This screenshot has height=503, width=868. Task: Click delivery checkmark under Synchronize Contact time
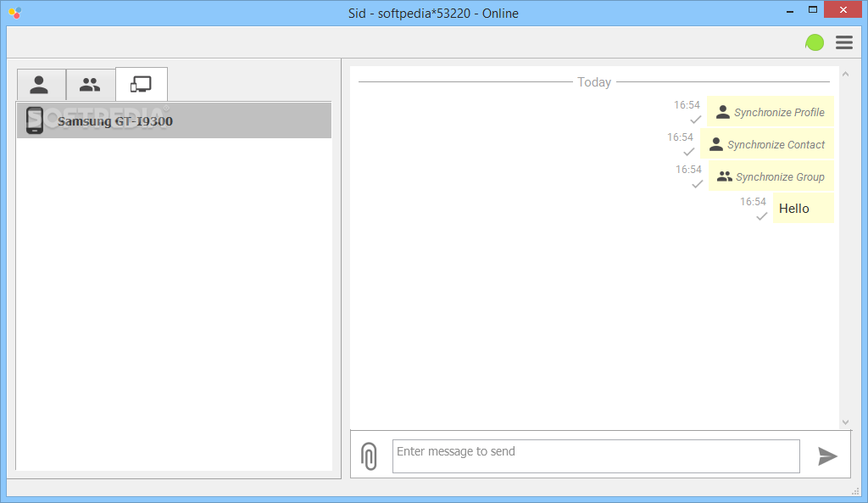coord(688,151)
